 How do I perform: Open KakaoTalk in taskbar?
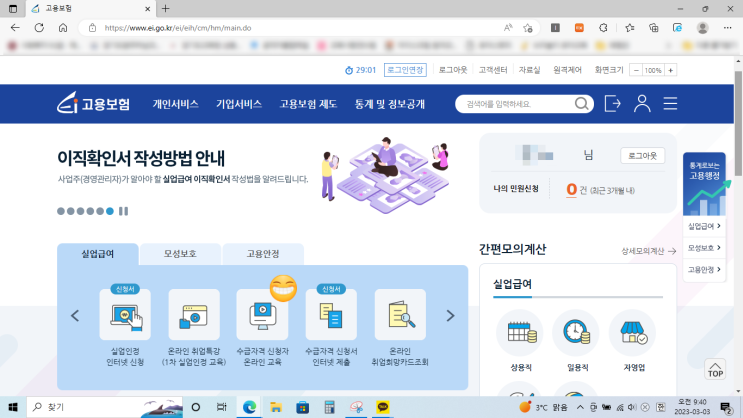[383, 407]
